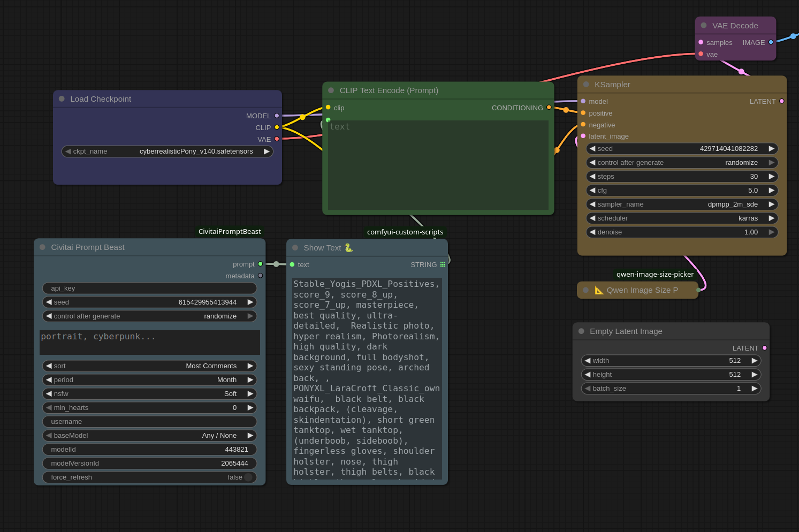
Task: Click the Civitai Prompt Beast collapse dot
Action: tap(42, 247)
